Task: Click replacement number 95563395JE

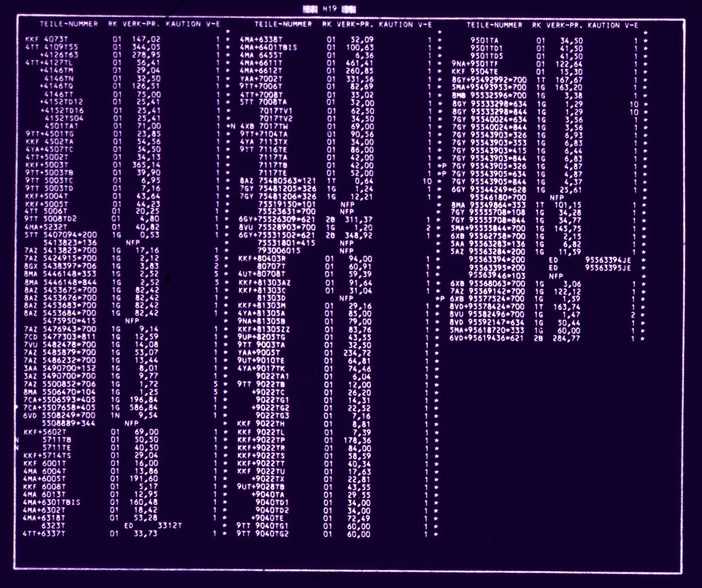Action: pos(608,268)
